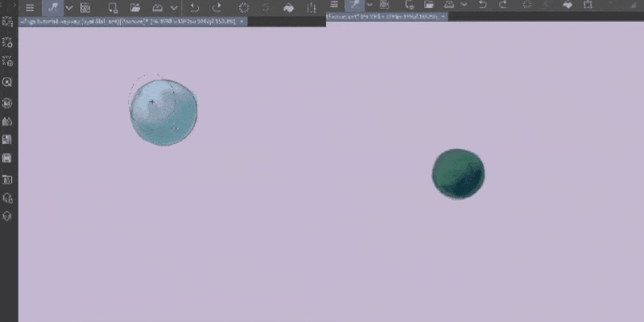Click the Fill bucket icon in the green-sphere window
644x322 pixels.
point(568,5)
